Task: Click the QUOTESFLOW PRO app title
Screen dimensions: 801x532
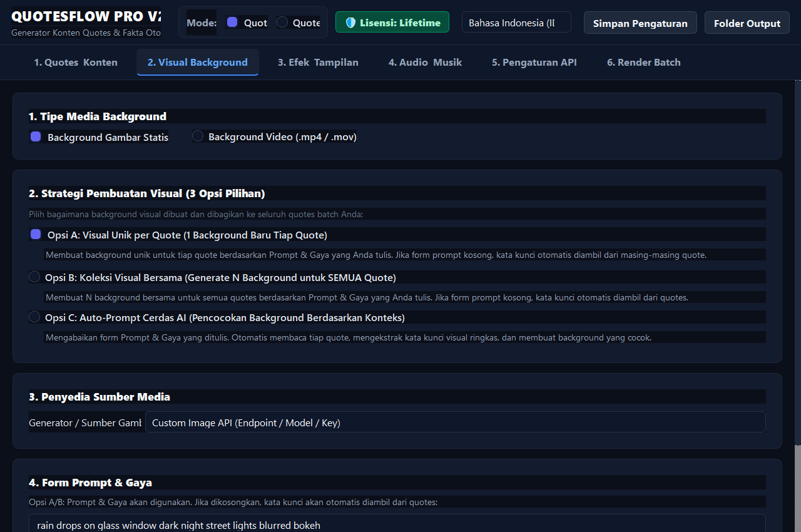Action: pos(86,16)
